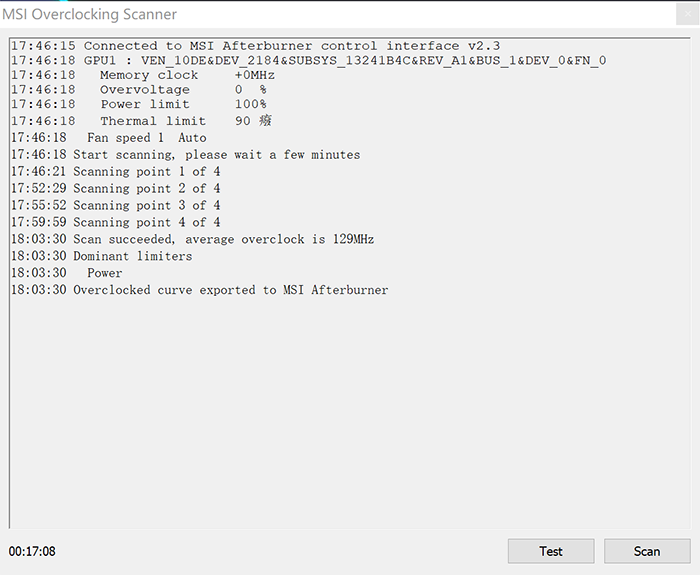Viewport: 700px width, 575px height.
Task: Click 'Overclocked curve exported to MSI Afterburner'
Action: [x=200, y=290]
